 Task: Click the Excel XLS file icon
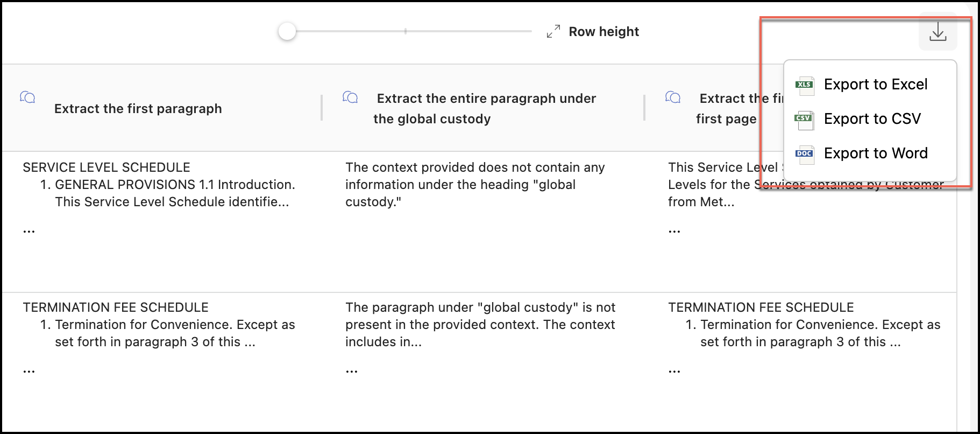[805, 85]
